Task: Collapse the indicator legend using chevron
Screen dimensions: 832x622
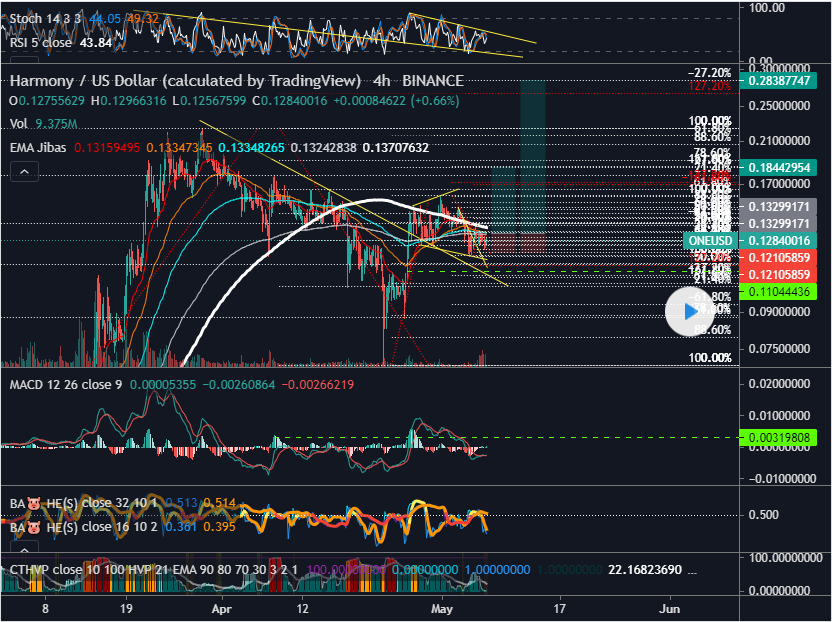Action: [x=23, y=172]
